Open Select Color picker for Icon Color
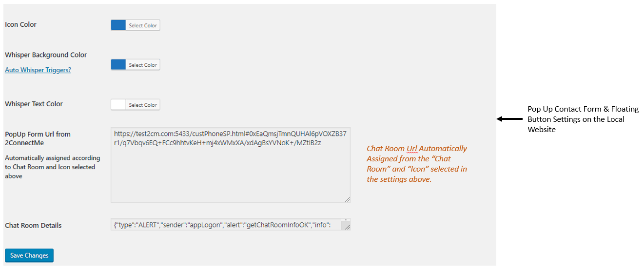The height and width of the screenshot is (271, 644). tap(143, 25)
